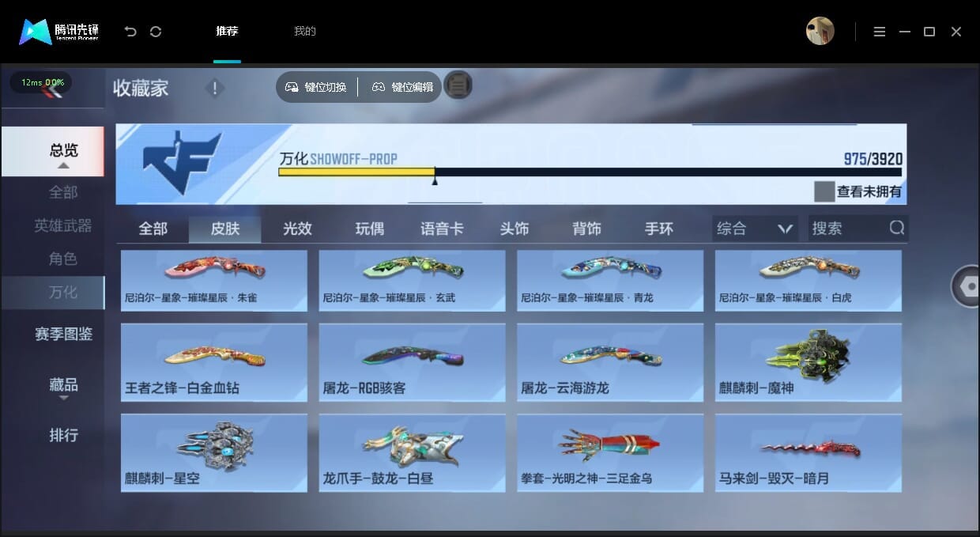
Task: Select the 玩偶 filter tab
Action: coord(370,229)
